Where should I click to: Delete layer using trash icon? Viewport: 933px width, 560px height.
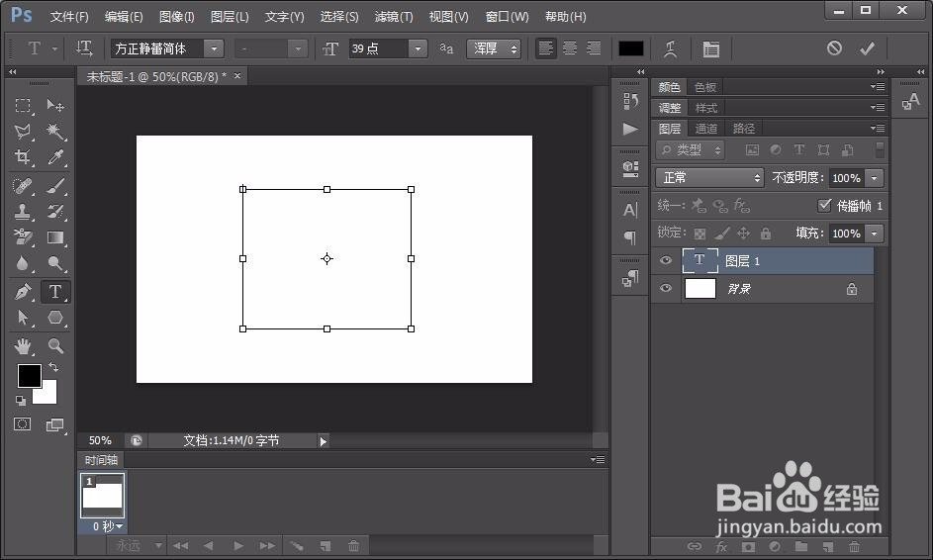tap(855, 546)
